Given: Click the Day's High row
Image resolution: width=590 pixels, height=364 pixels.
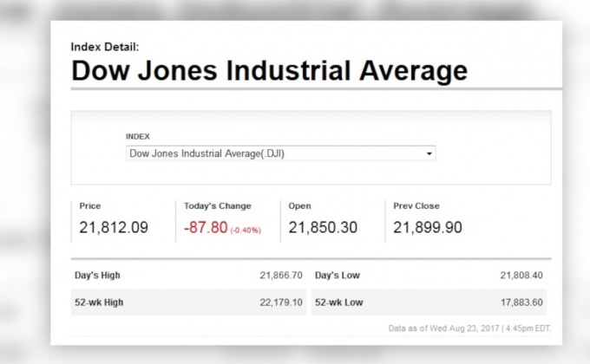Looking at the screenshot, I should (188, 276).
